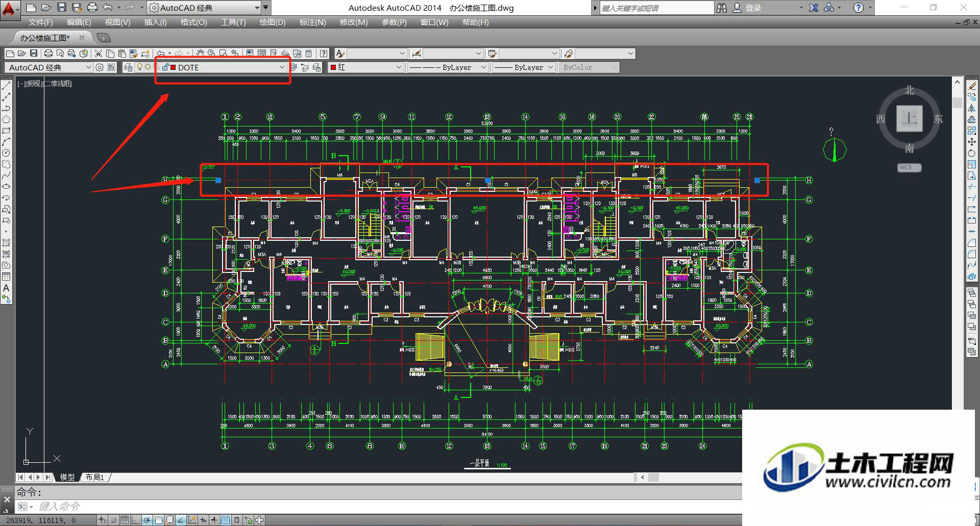The width and height of the screenshot is (980, 526).
Task: Click the red layer color square beside DOTE
Action: pyautogui.click(x=174, y=67)
